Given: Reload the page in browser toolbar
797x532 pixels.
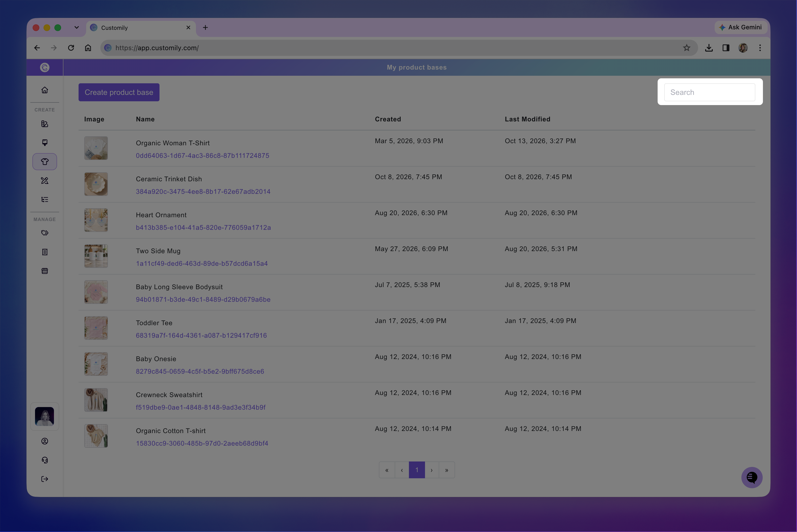Looking at the screenshot, I should pyautogui.click(x=71, y=48).
